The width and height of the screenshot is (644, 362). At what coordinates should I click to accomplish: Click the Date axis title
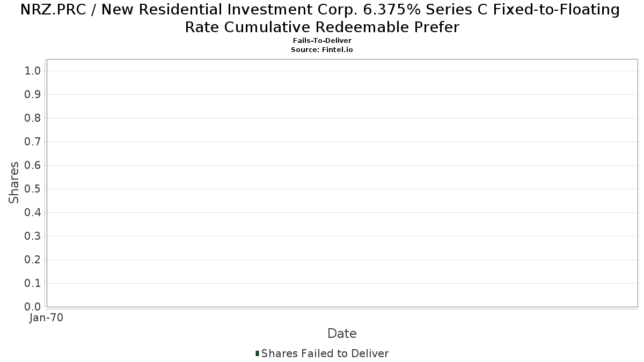[x=342, y=334]
